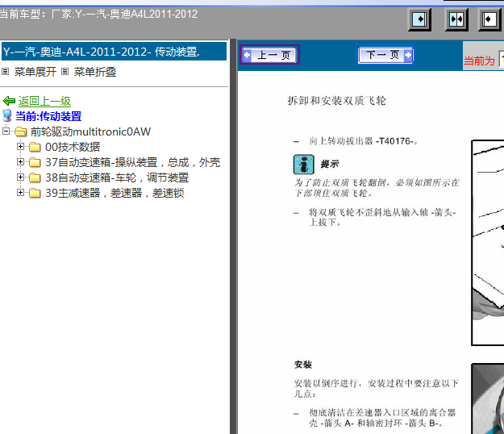Click the folder icon beside 37自动变速箱

[35, 162]
